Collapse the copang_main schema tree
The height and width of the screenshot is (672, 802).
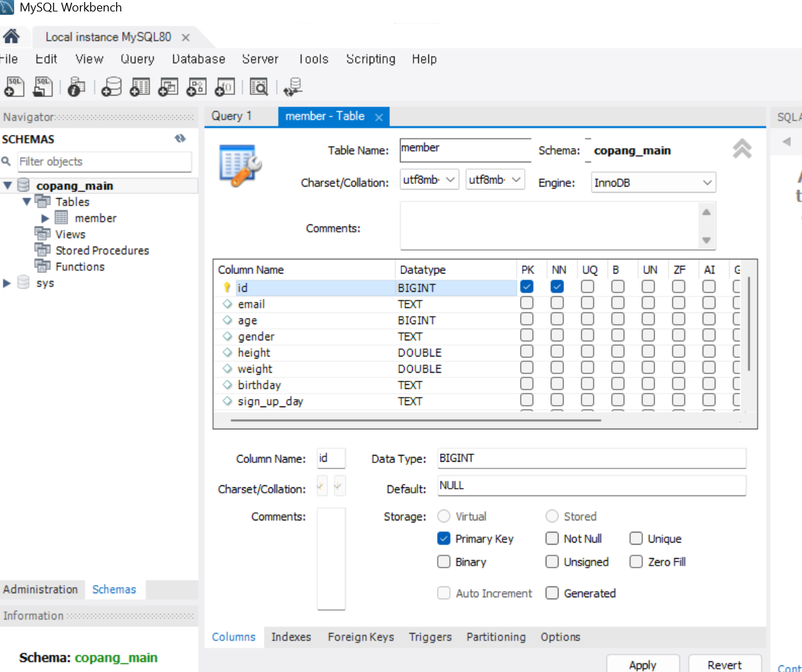point(7,185)
